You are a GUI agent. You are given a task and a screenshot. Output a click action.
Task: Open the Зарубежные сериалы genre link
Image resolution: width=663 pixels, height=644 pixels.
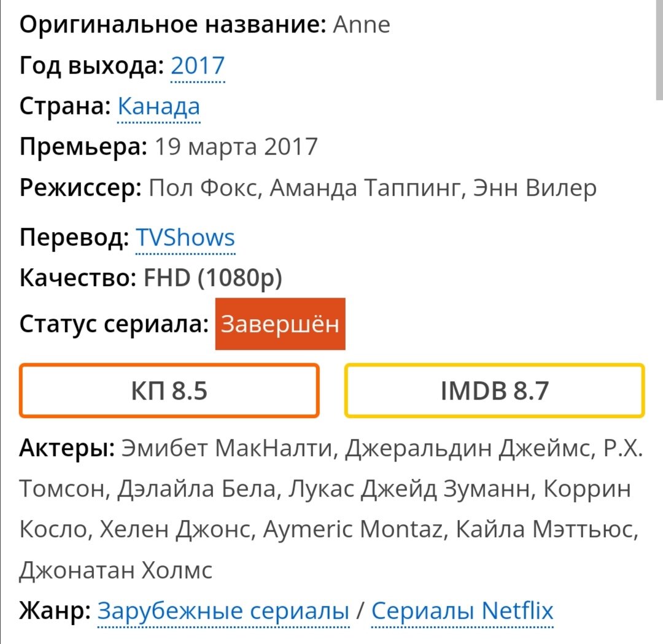(223, 611)
